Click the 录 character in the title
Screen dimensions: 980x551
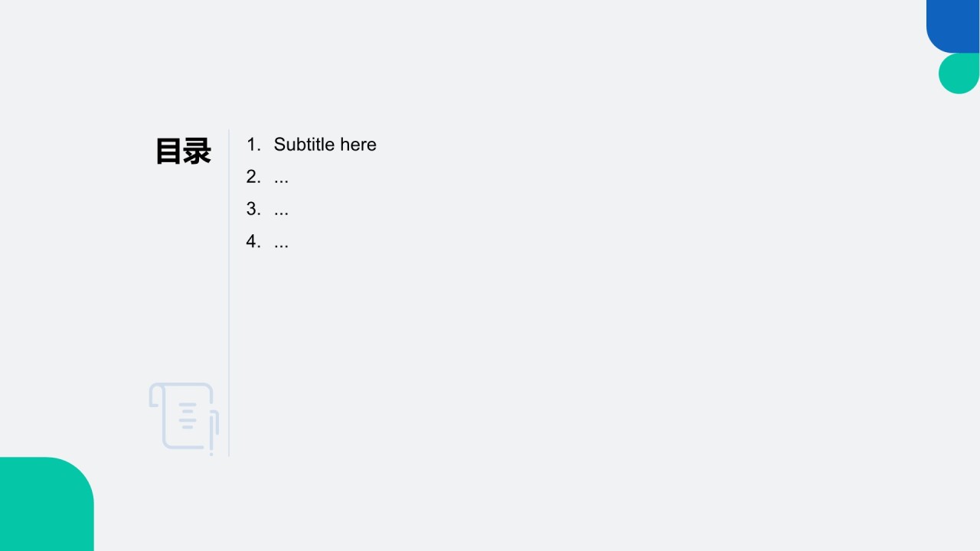click(197, 152)
